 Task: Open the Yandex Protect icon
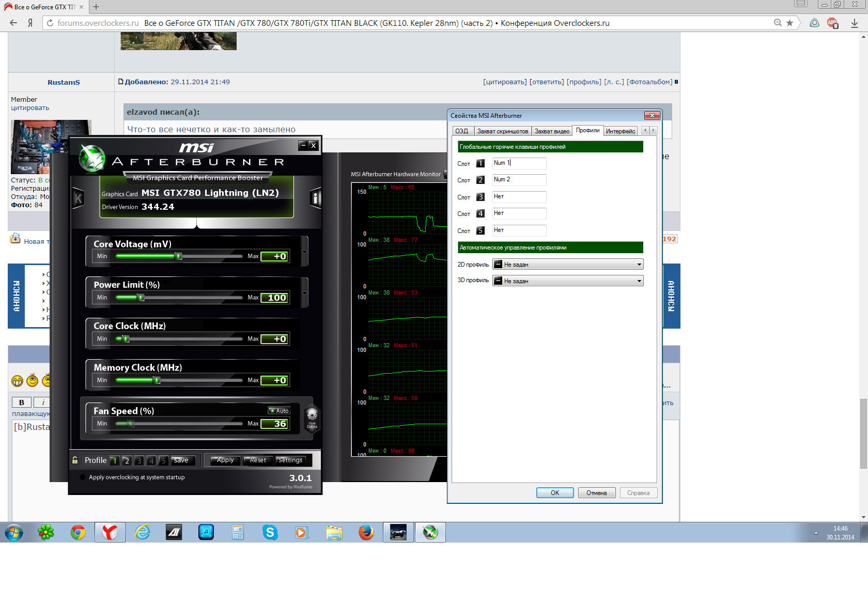(814, 23)
